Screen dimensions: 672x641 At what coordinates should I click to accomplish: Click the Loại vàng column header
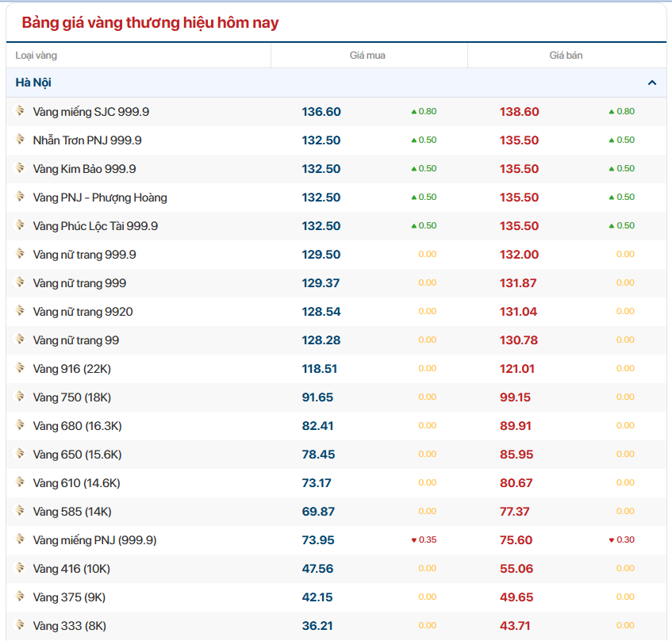point(36,56)
